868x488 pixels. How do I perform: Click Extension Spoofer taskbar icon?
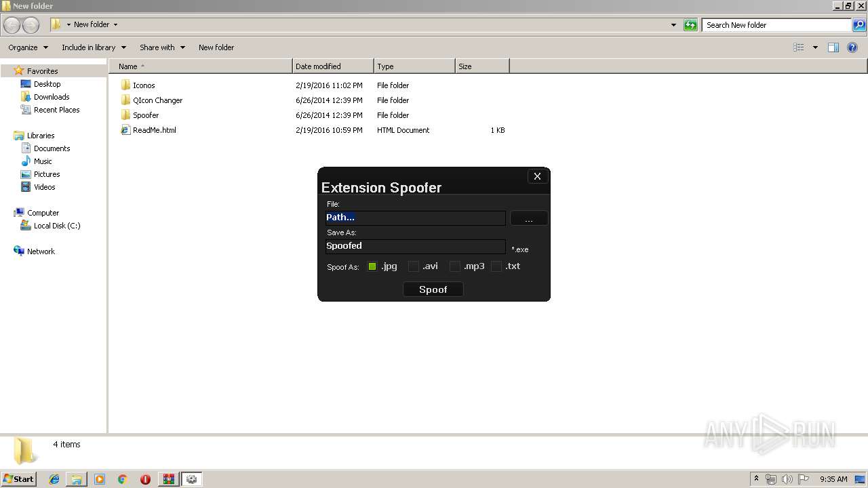(x=192, y=479)
